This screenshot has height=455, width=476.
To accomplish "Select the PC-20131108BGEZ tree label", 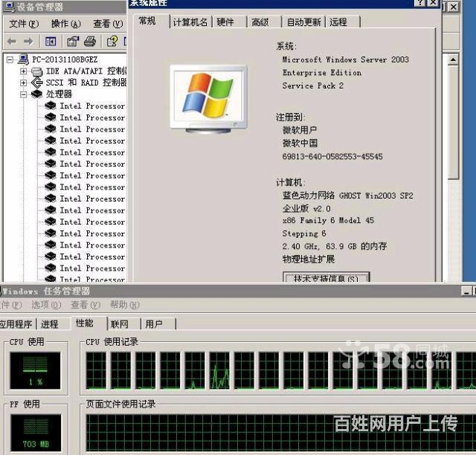I will [x=65, y=59].
